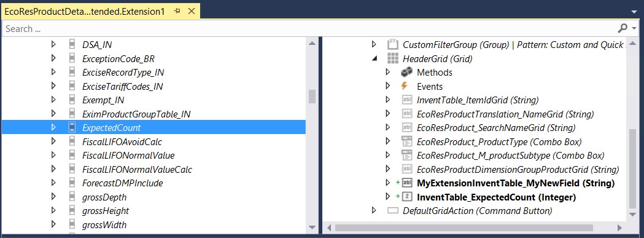Click the DefaultGridAction command button icon
Screen dimensions: 644x238
[x=393, y=211]
